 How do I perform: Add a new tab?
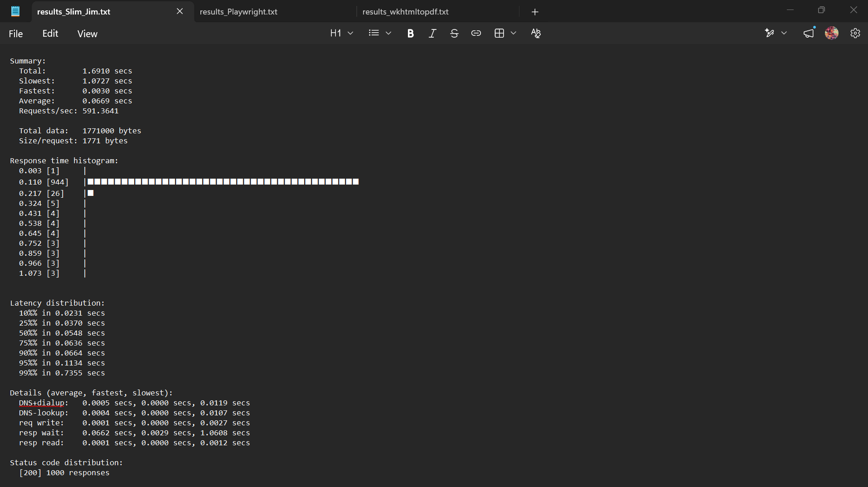(x=535, y=12)
